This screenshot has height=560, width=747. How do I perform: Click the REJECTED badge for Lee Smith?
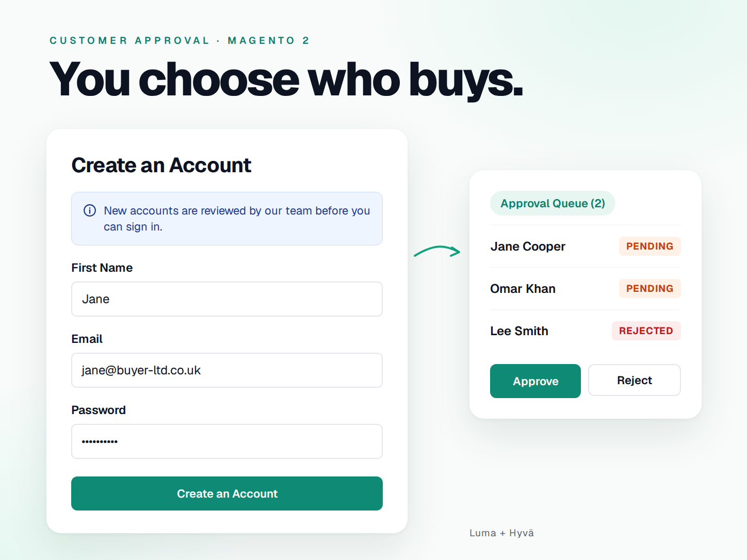646,331
